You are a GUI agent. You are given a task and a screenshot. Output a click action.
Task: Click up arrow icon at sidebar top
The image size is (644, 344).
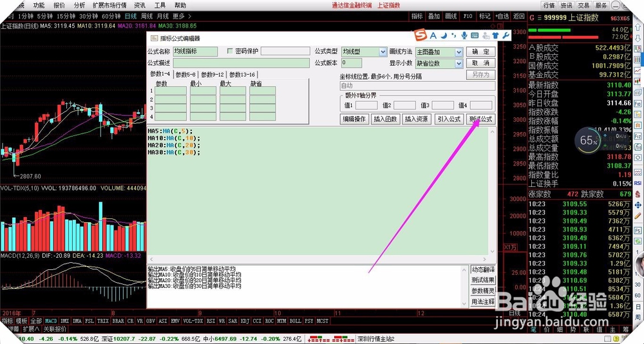click(638, 26)
